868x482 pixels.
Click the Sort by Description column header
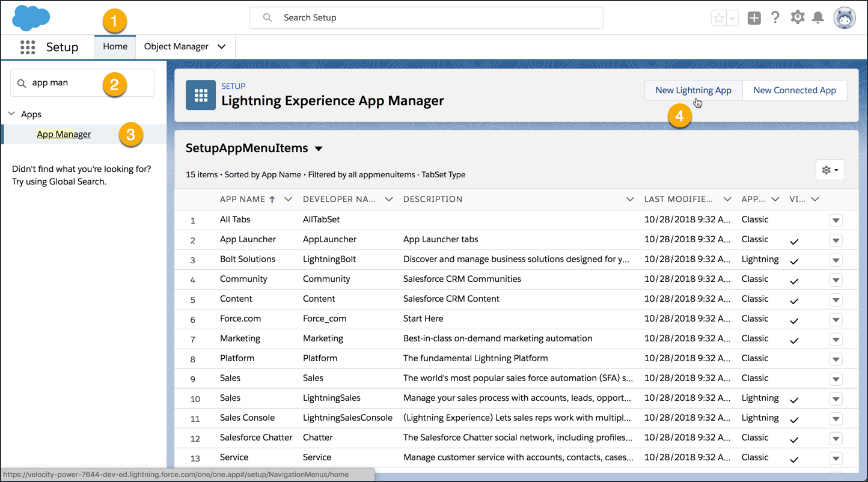[x=433, y=199]
